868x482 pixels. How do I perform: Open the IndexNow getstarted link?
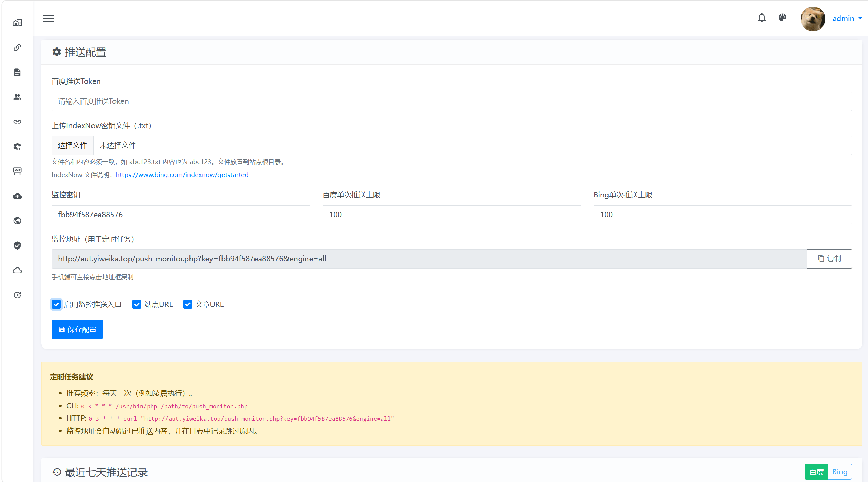pos(182,175)
